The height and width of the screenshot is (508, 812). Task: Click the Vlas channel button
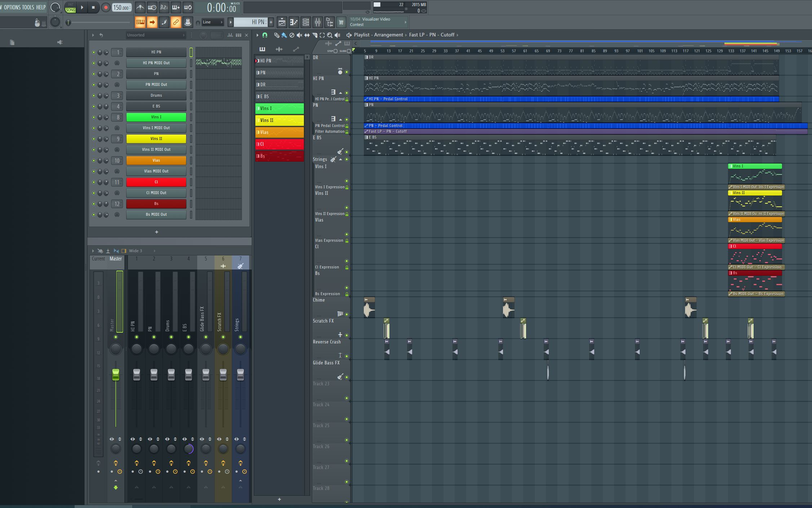point(156,161)
